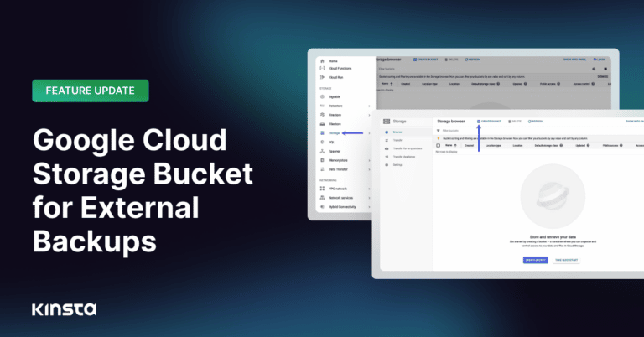
Task: Expand the Firestore submenu chevron
Action: [x=369, y=115]
